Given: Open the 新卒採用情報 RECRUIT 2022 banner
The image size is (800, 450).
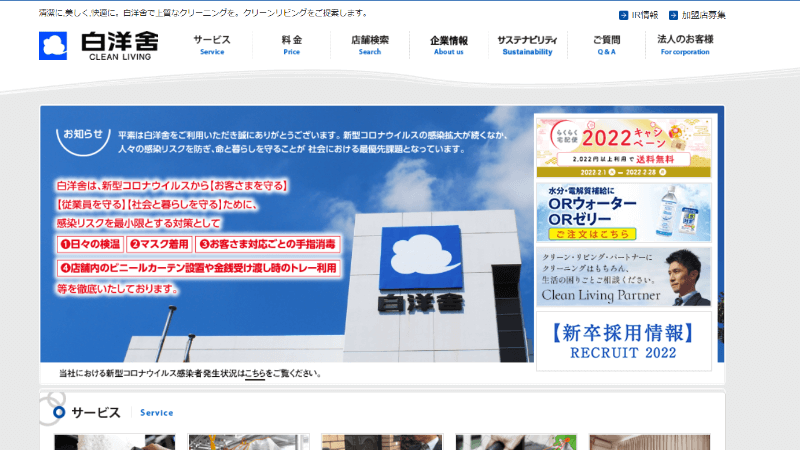Looking at the screenshot, I should [623, 341].
